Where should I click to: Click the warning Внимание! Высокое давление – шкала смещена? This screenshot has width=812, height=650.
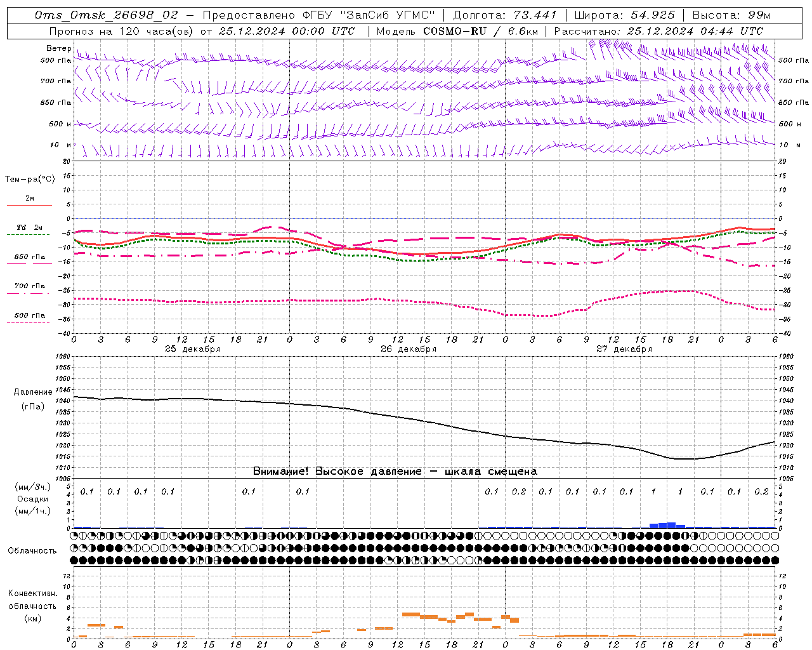point(395,471)
